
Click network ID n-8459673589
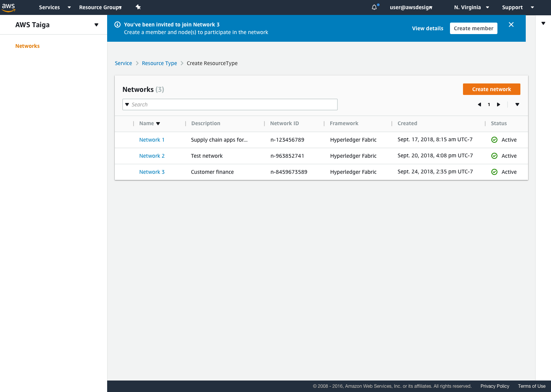(289, 172)
